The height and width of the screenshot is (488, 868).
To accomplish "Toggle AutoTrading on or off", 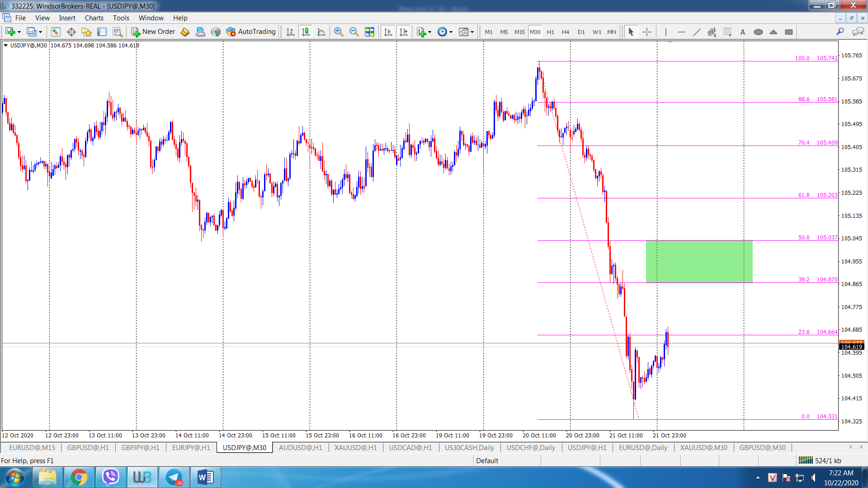I will tap(251, 32).
